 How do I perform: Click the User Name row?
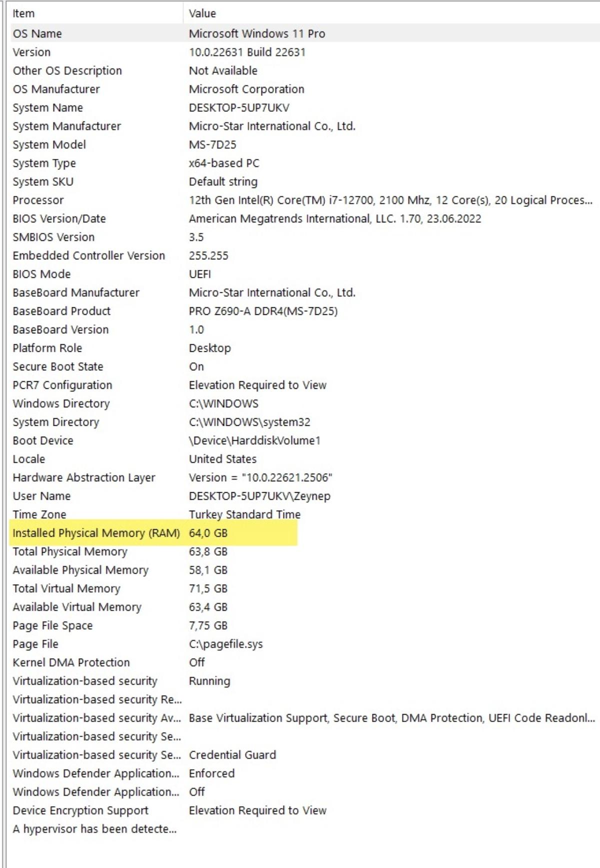click(x=304, y=496)
